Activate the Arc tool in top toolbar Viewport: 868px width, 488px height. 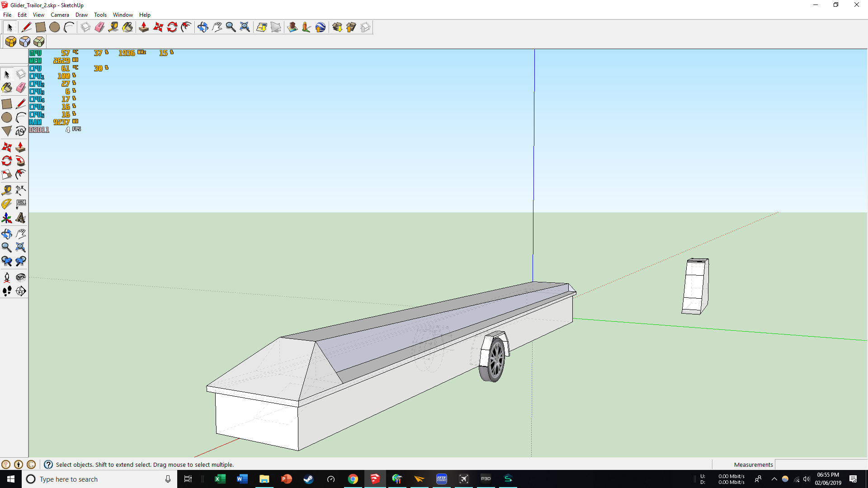point(69,28)
